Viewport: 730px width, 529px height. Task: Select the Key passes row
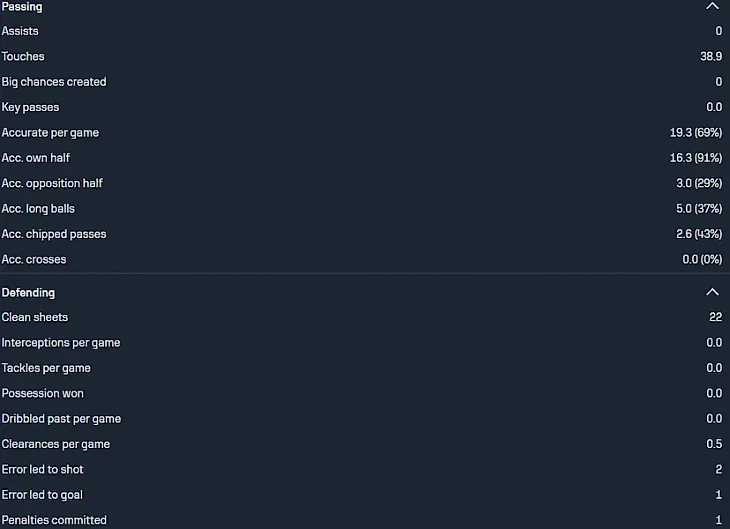[30, 107]
